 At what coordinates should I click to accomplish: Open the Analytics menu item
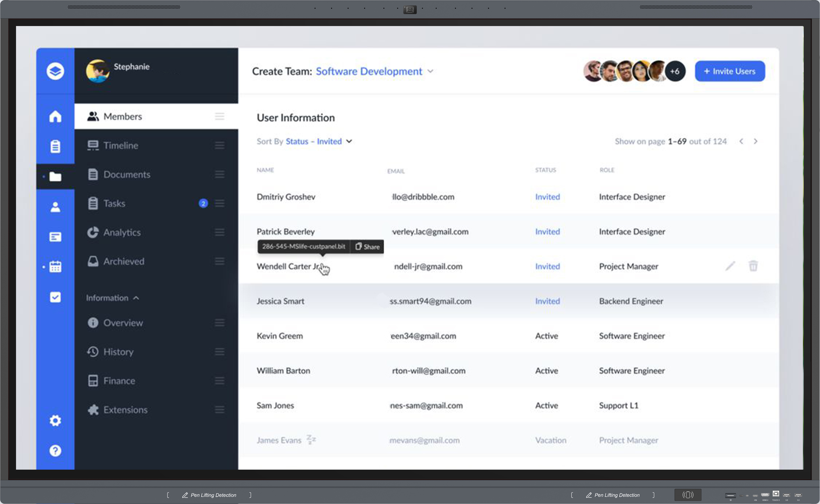(156, 232)
